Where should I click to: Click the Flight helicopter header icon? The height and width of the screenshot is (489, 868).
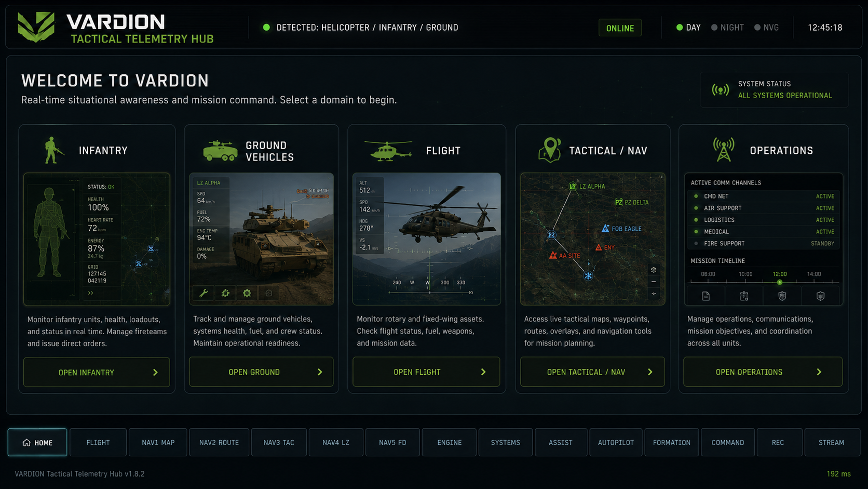(388, 151)
